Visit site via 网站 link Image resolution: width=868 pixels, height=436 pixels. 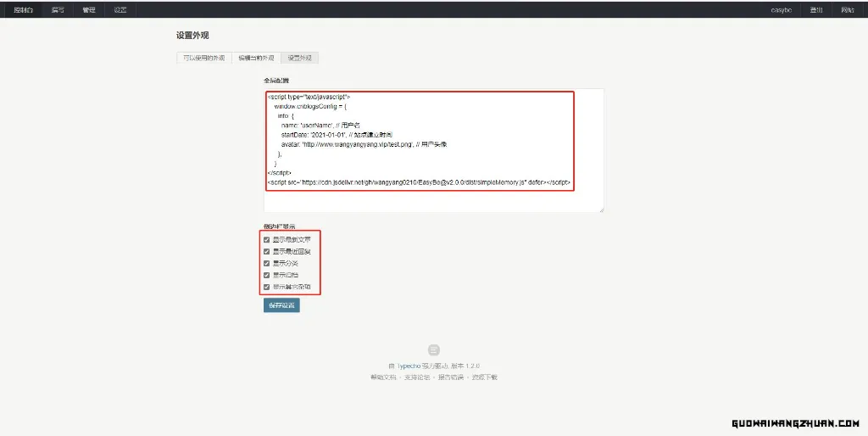[848, 10]
